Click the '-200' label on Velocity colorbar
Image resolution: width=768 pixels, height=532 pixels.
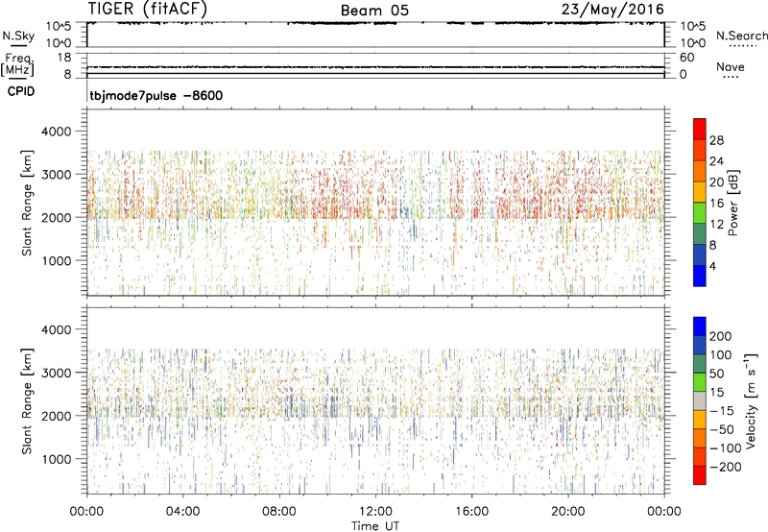coord(726,467)
